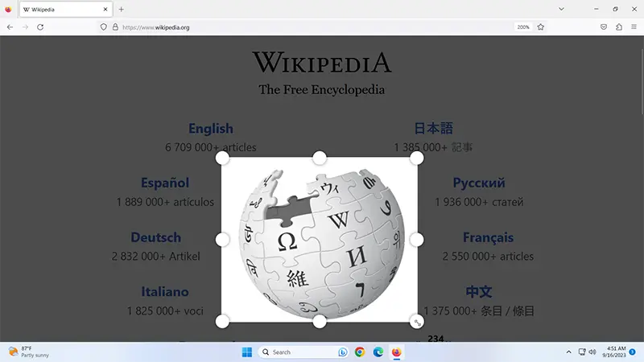Open the Italiano Wikipedia link
The image size is (644, 362).
pos(165,292)
